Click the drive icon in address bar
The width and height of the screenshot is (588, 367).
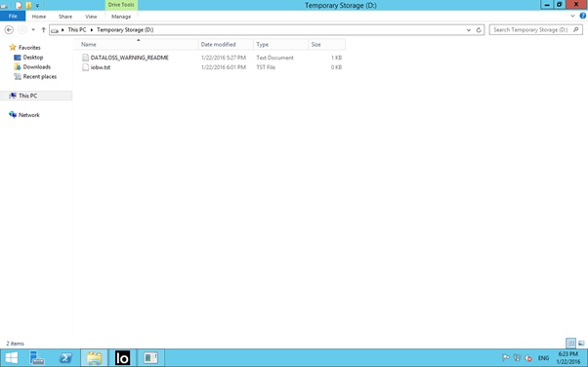click(55, 30)
